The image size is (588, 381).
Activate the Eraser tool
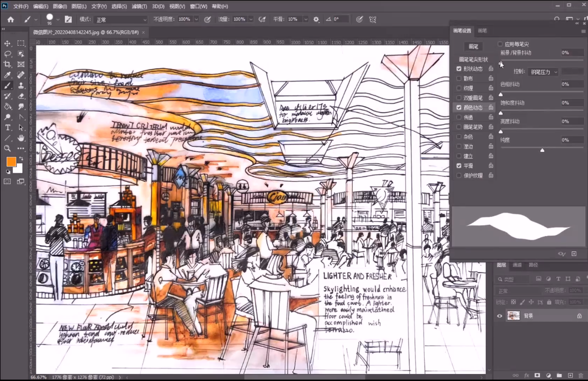click(x=21, y=96)
